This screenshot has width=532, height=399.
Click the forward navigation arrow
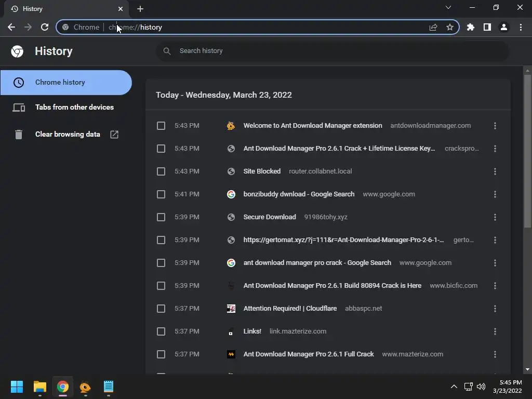point(28,27)
